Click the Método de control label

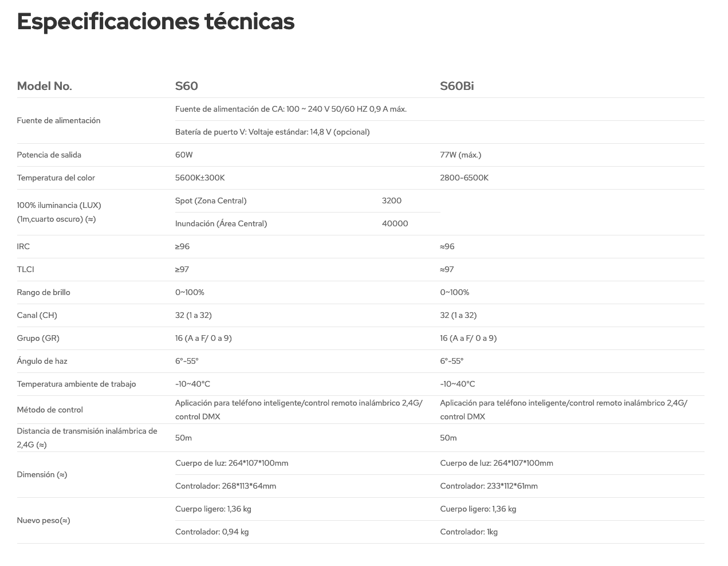click(x=50, y=410)
